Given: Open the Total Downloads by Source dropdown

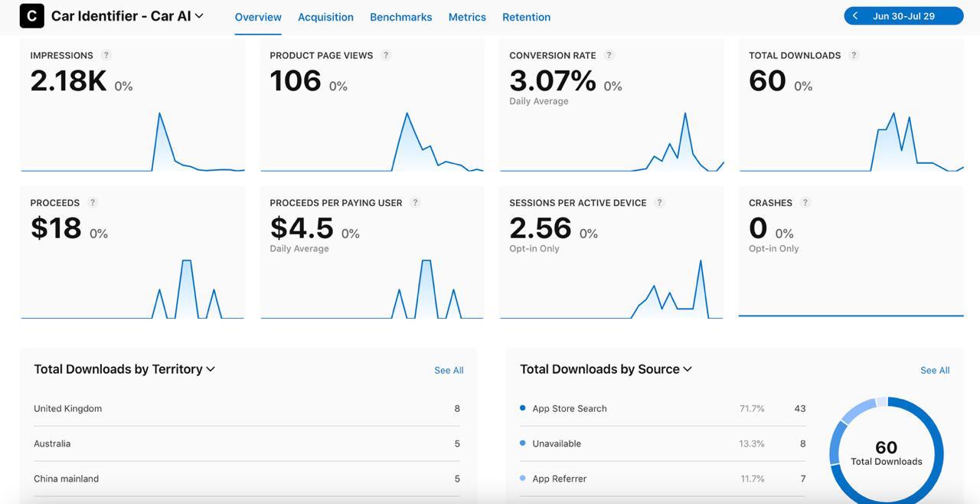Looking at the screenshot, I should coord(688,368).
